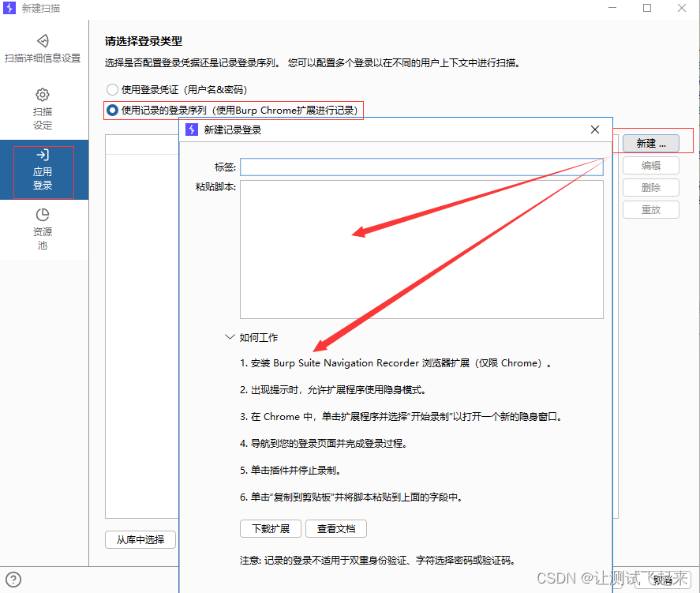Collapse the 如何工作 section

[230, 337]
